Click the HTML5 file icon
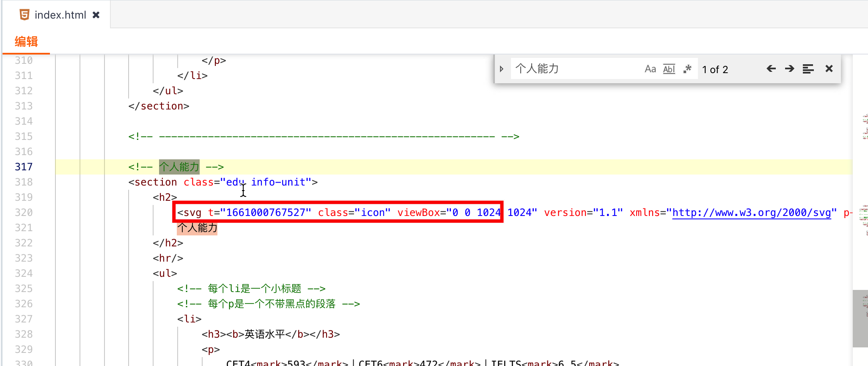This screenshot has height=366, width=868. tap(25, 15)
